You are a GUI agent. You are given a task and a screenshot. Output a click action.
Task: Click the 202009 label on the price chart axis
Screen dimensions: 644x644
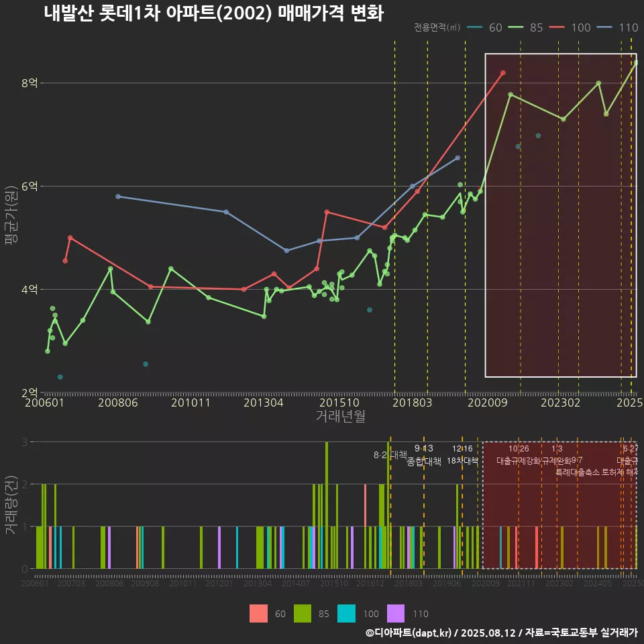[488, 402]
